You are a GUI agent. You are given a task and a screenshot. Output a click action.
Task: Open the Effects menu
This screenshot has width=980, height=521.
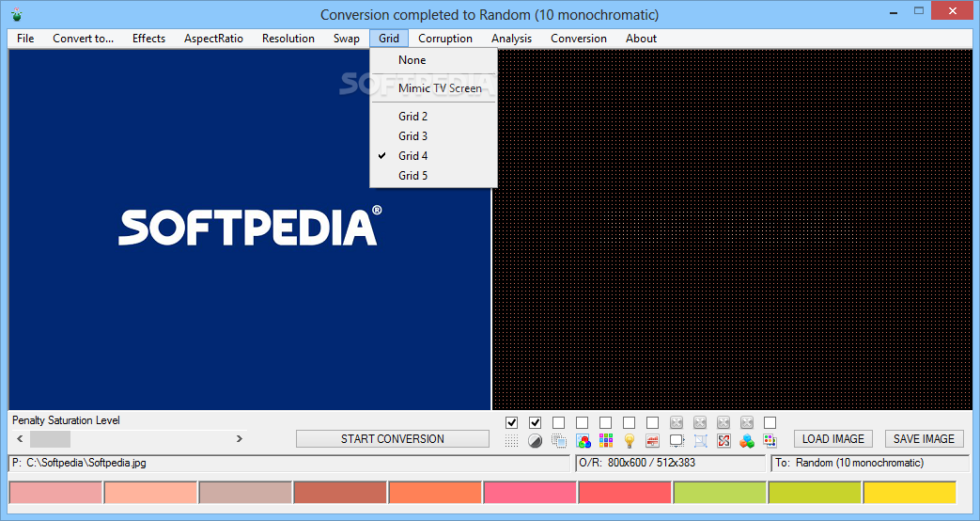148,39
